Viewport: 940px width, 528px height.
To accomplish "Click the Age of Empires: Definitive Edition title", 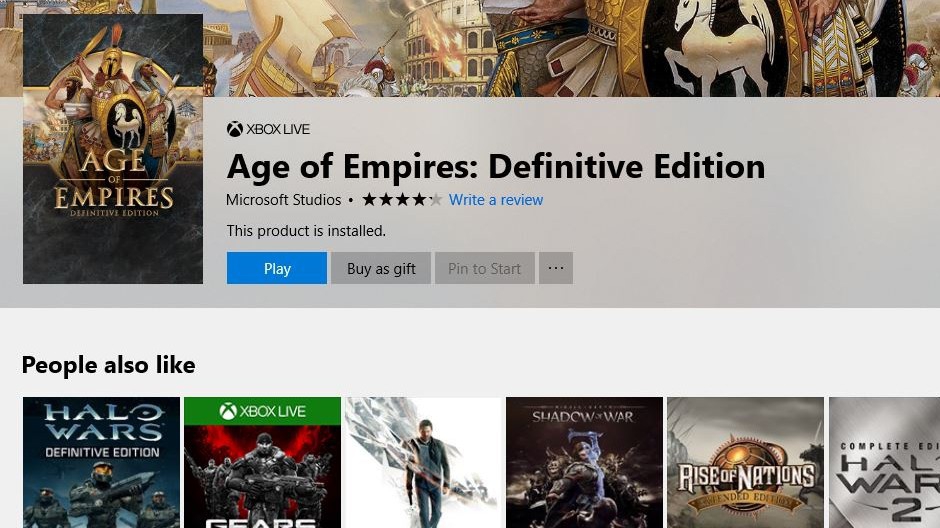I will point(496,165).
